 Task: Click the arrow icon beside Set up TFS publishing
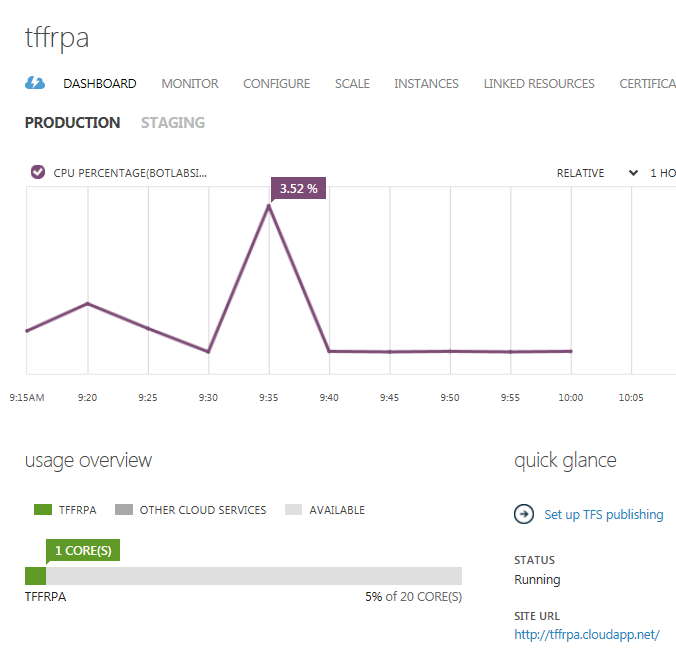tap(524, 514)
